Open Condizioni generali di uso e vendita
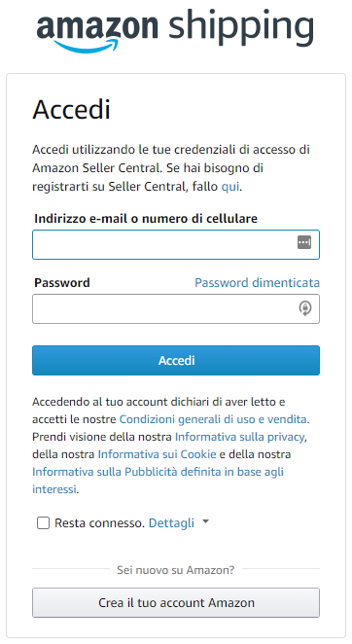 pos(213,419)
